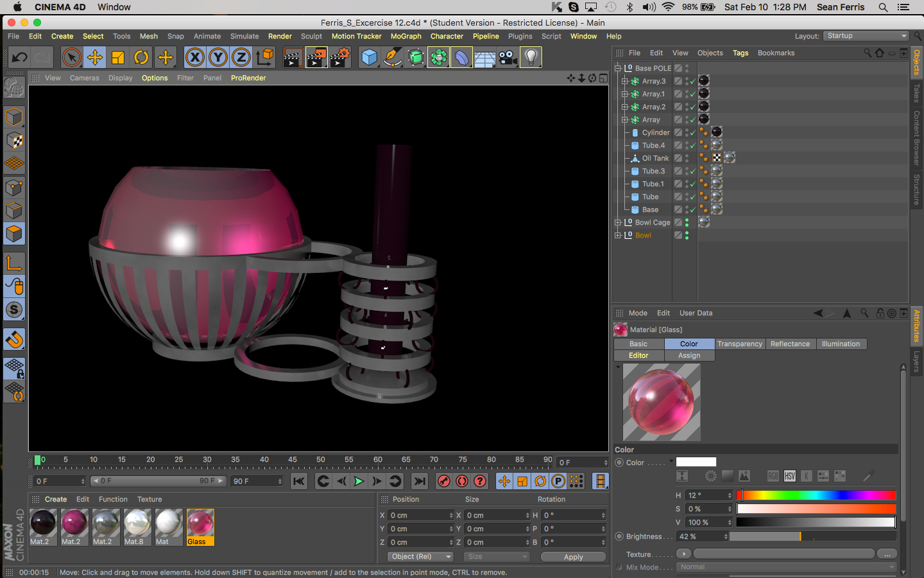Toggle the green checkmark for Array.3

click(x=692, y=82)
